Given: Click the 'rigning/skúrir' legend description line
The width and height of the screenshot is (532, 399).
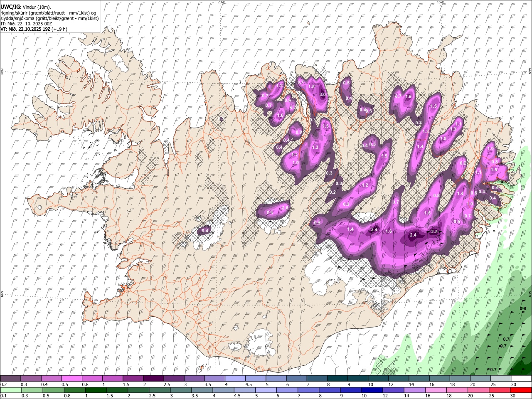Looking at the screenshot, I should click(x=48, y=13).
